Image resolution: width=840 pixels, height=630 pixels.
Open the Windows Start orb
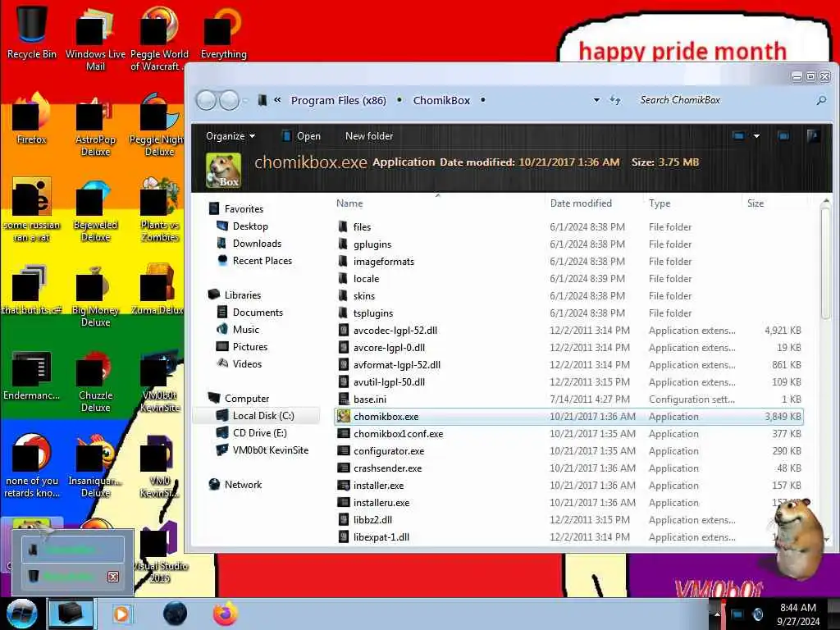(21, 614)
